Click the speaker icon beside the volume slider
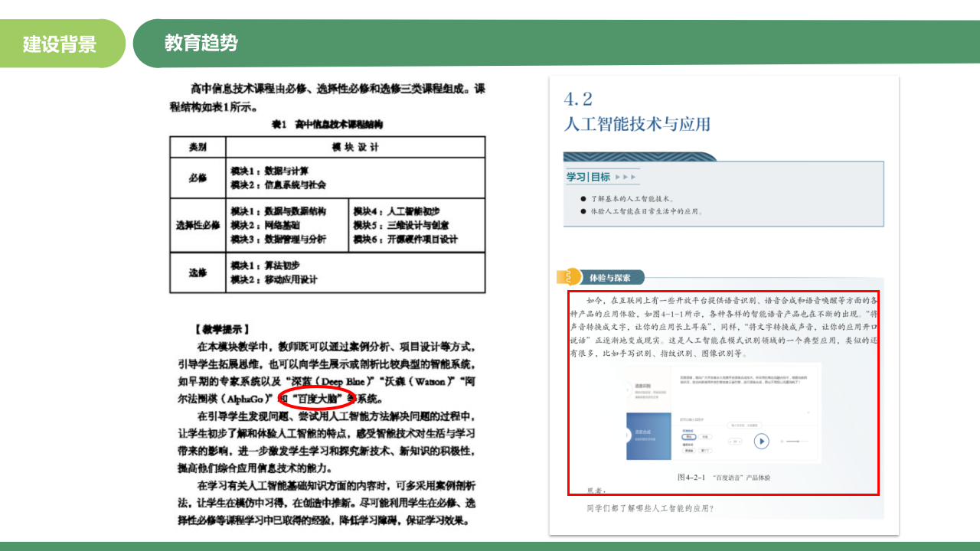980x551 pixels. point(782,441)
